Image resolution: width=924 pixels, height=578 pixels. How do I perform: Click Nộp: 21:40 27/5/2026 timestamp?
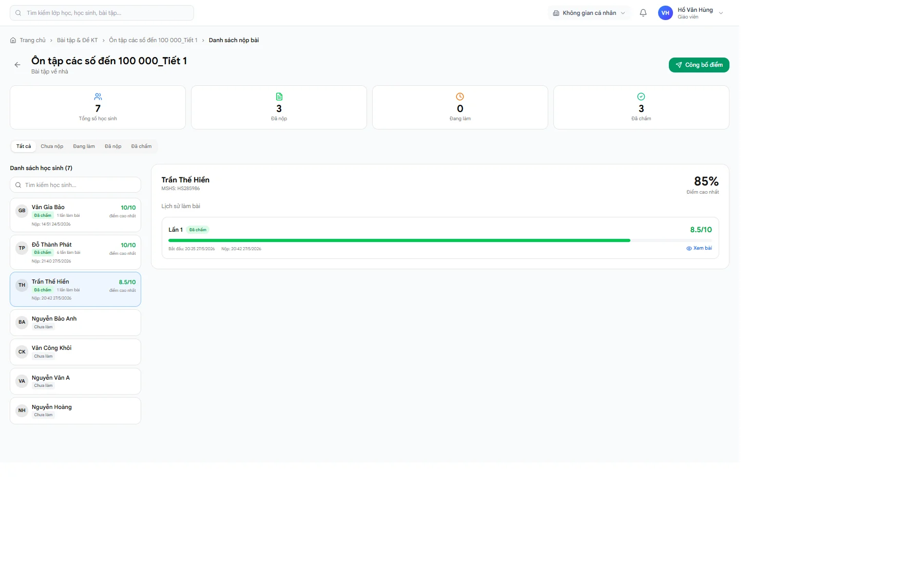[51, 261]
